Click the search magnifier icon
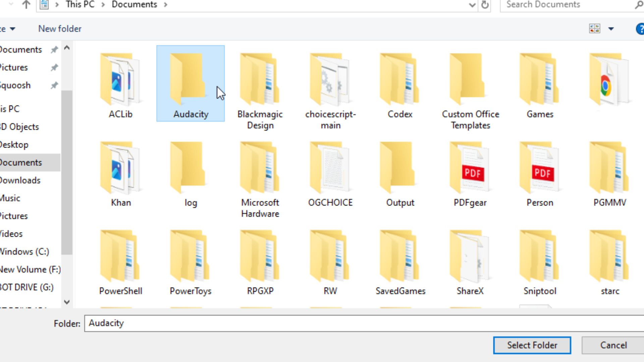The image size is (644, 362). 638,5
